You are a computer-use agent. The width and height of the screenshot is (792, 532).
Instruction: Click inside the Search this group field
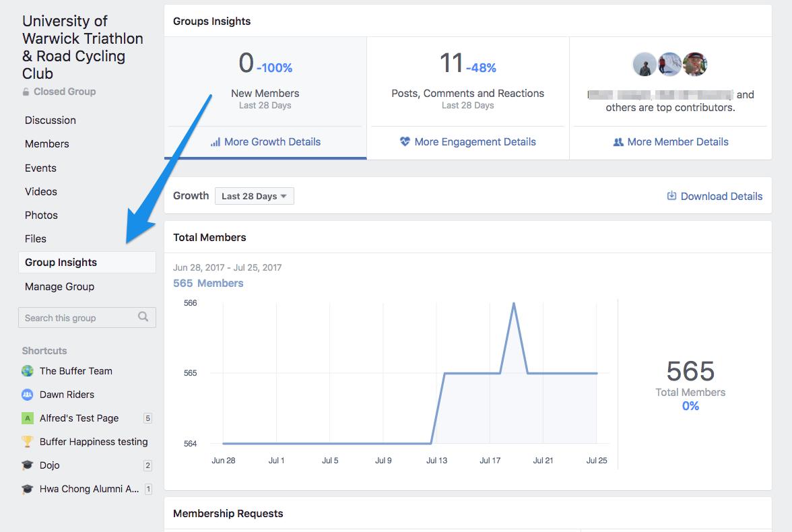click(x=77, y=318)
